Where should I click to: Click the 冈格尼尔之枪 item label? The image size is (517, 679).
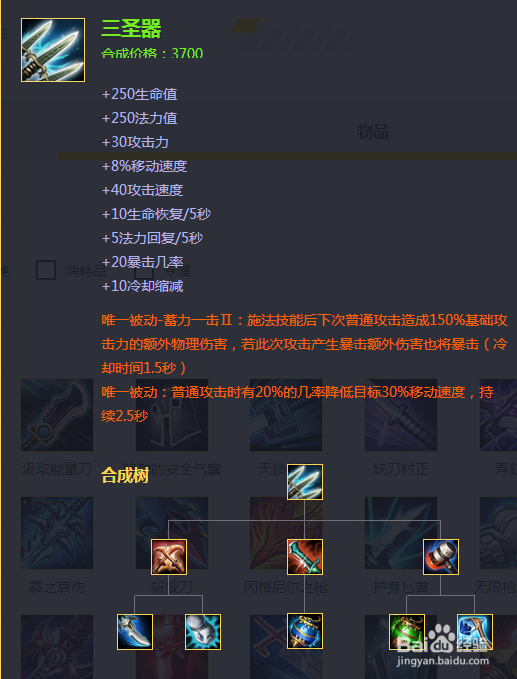coord(286,587)
